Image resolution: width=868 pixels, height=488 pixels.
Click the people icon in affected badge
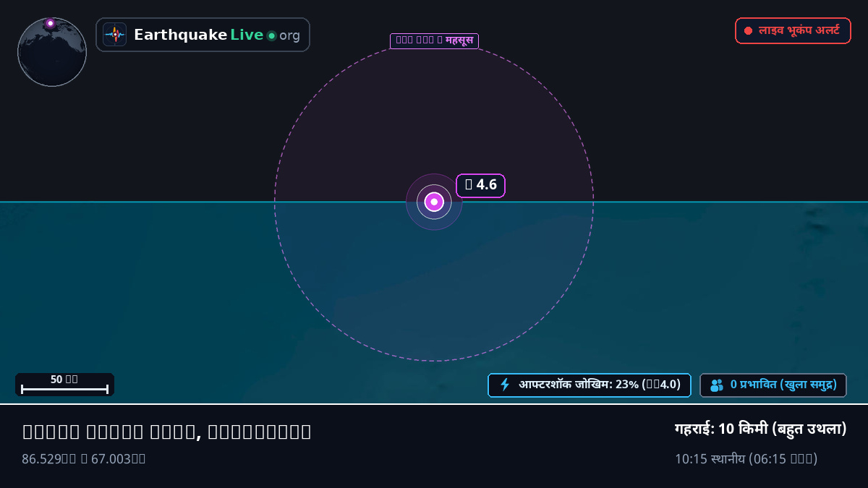(x=717, y=385)
